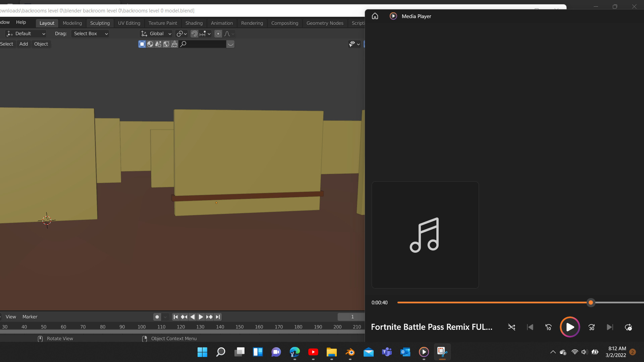
Task: Open the timeline Marker menu
Action: [30, 317]
